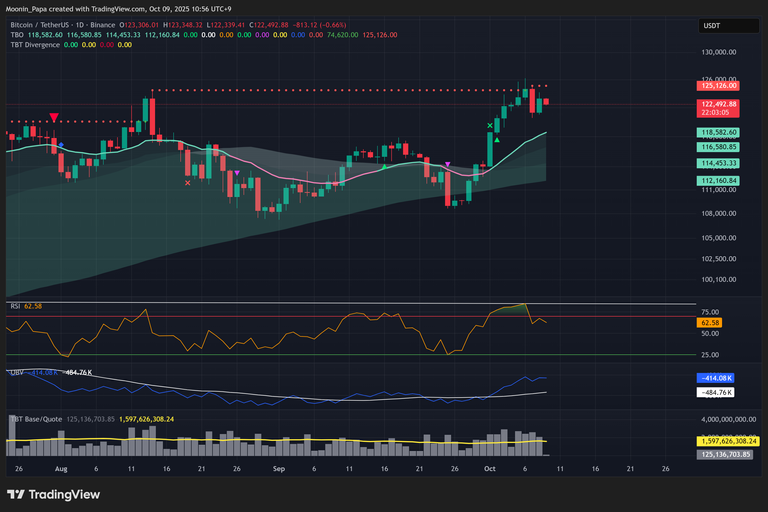Click the TBT Base/Quote indicator label
The width and height of the screenshot is (768, 512).
[x=37, y=419]
